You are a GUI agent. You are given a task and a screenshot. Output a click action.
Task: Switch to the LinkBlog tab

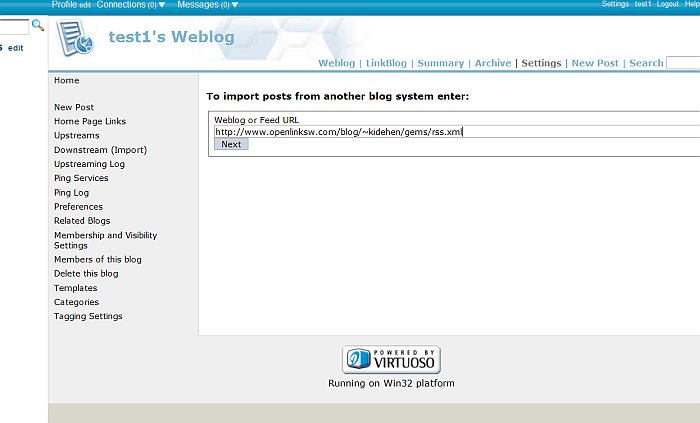386,63
